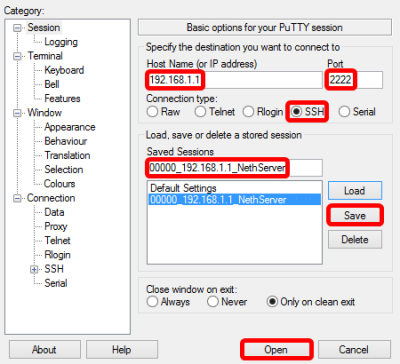Choose Only on clean exit option
Screen dimensions: 400x364
tap(311, 302)
